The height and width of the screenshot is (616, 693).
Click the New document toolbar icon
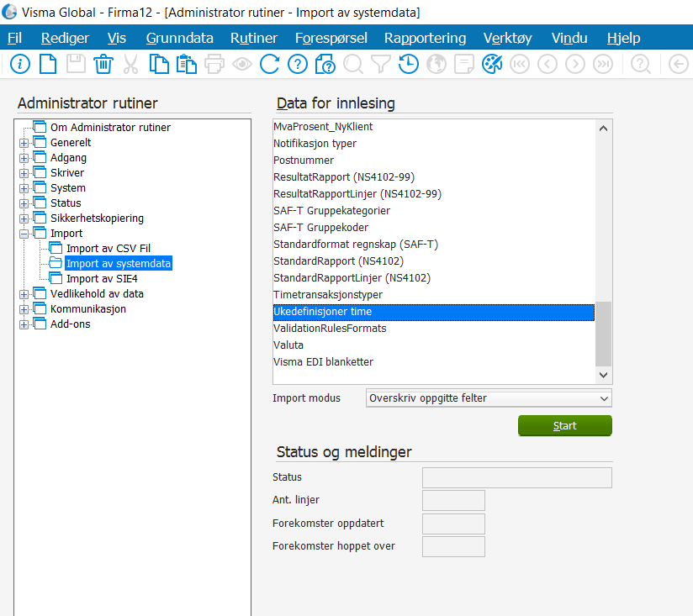coord(48,64)
